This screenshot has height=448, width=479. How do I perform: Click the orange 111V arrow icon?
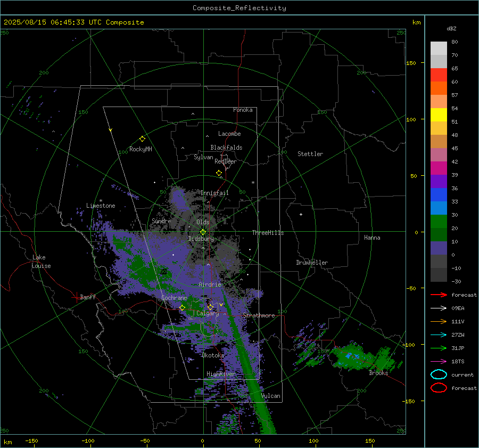click(439, 321)
